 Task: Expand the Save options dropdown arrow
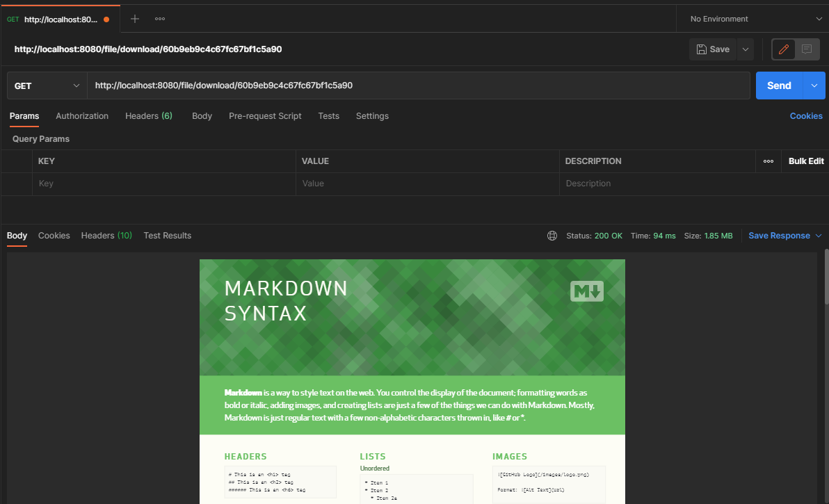(746, 49)
